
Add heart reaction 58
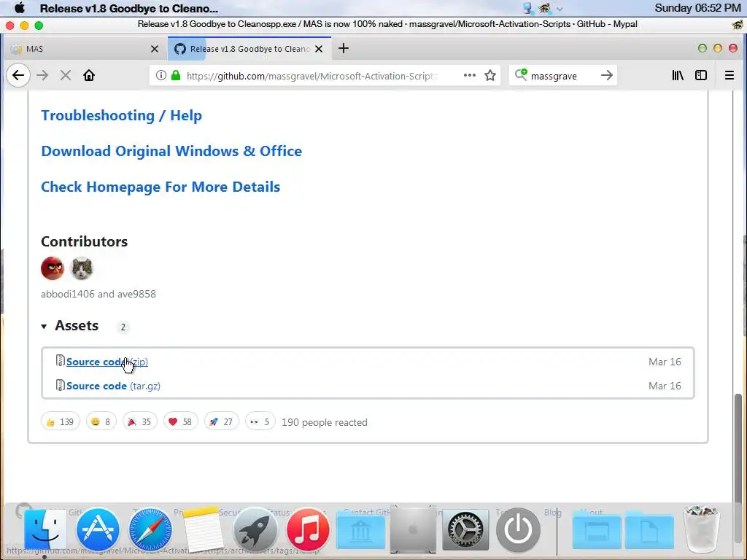click(x=181, y=422)
